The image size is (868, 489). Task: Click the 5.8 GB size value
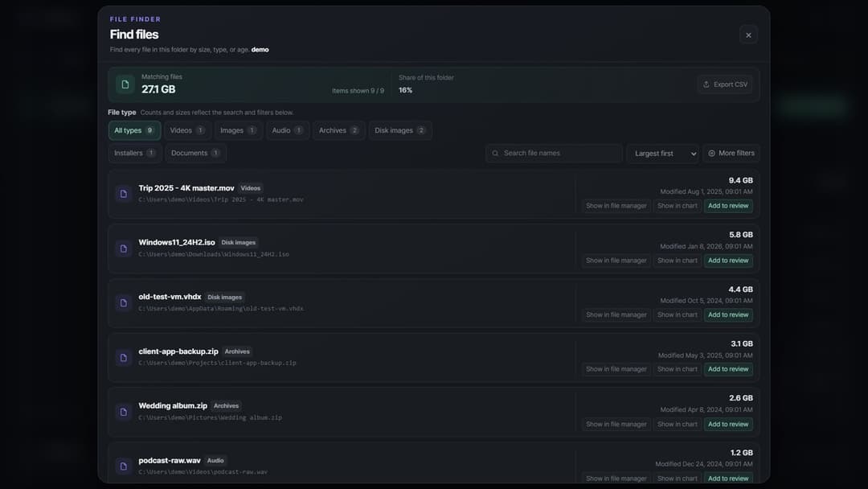pos(740,235)
